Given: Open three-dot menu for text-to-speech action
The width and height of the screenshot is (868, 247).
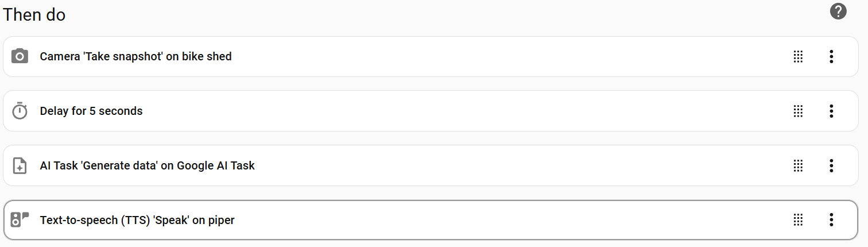Looking at the screenshot, I should 831,220.
